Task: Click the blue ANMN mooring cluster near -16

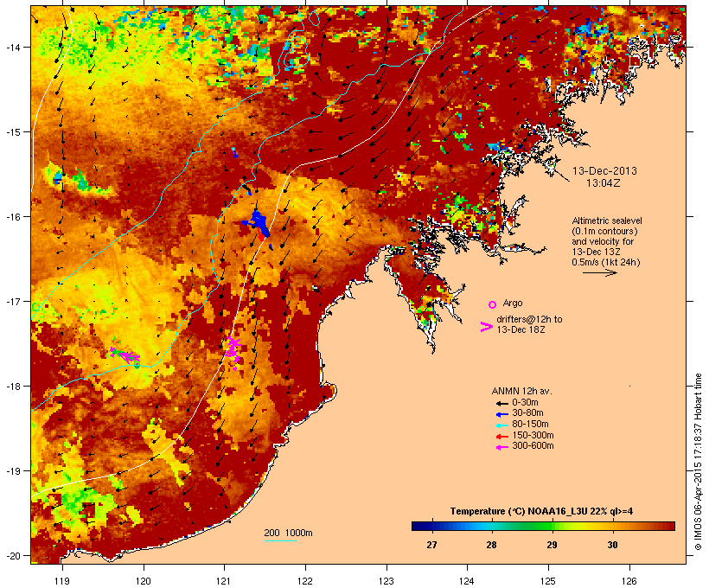Action: tap(259, 224)
